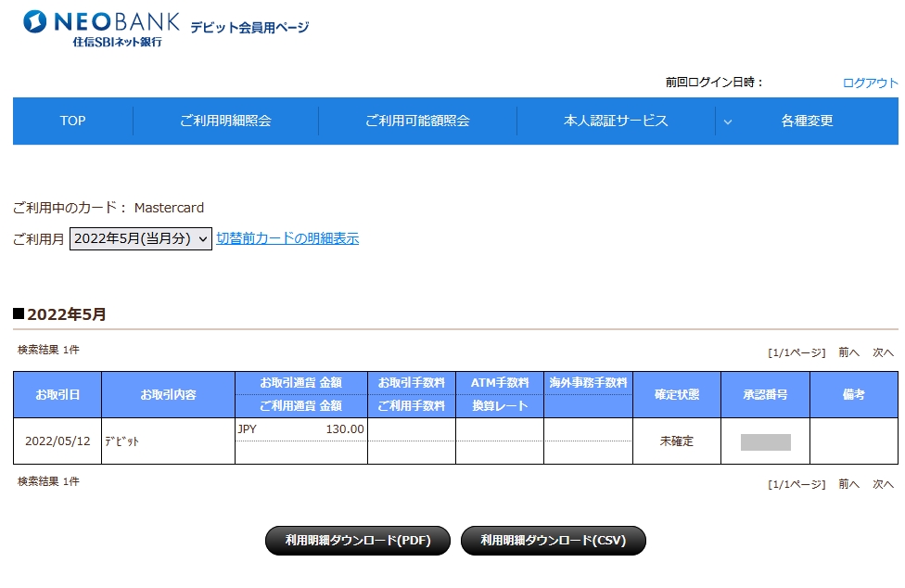
Task: Click the お取引内容 column header
Action: [168, 395]
